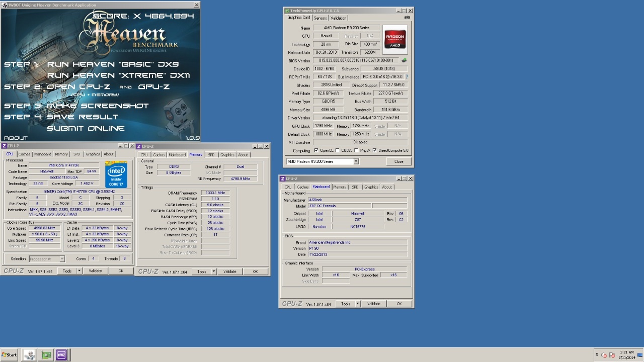
Task: Expand Tools dropdown arrow in CPU-Z CPU window
Action: click(79, 271)
